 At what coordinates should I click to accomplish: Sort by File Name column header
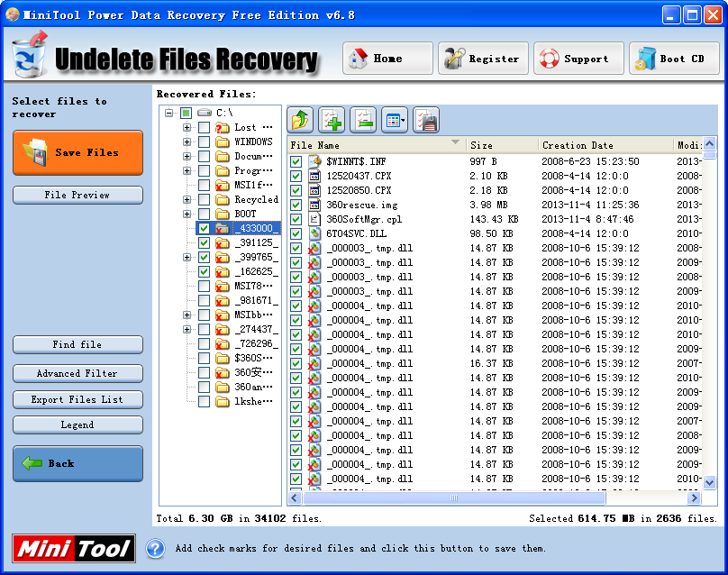[377, 145]
